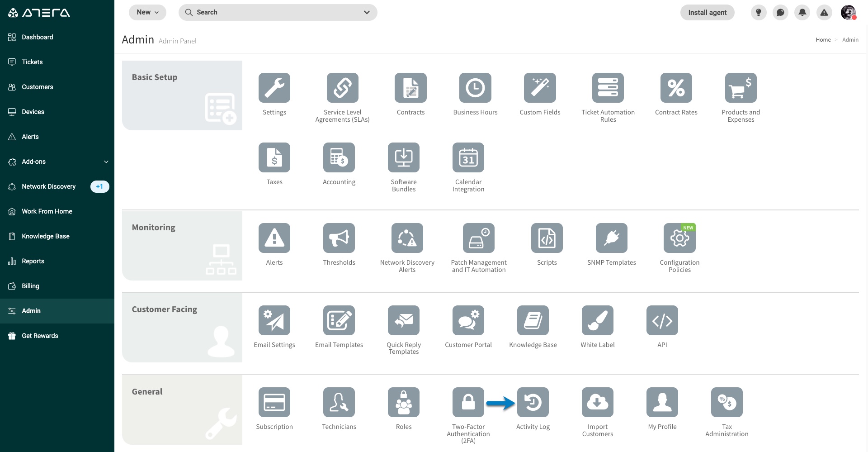Open Subscription card icon

point(274,402)
